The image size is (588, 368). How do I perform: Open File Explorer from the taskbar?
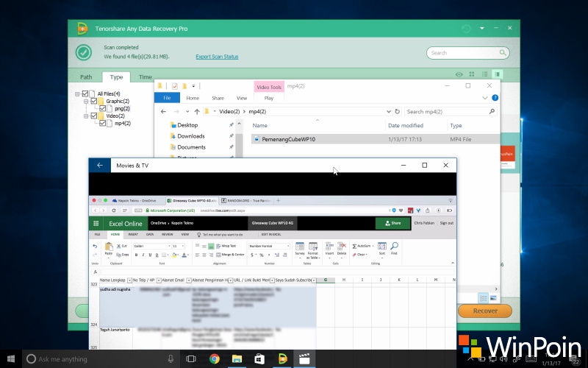[x=237, y=359]
